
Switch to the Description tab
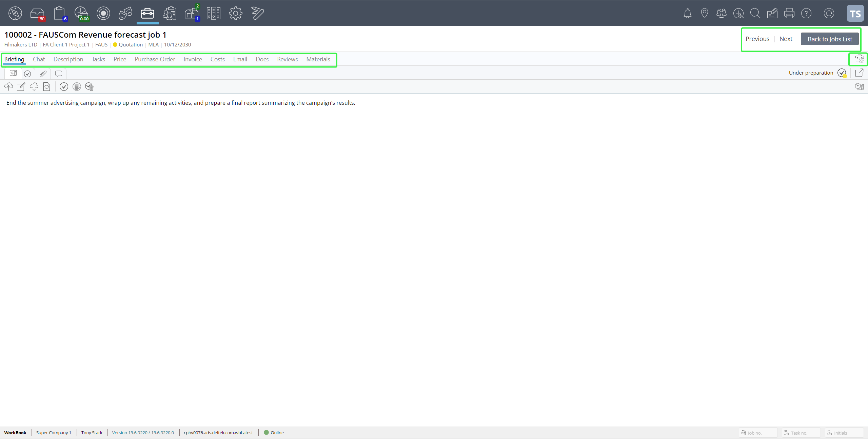[x=68, y=59]
